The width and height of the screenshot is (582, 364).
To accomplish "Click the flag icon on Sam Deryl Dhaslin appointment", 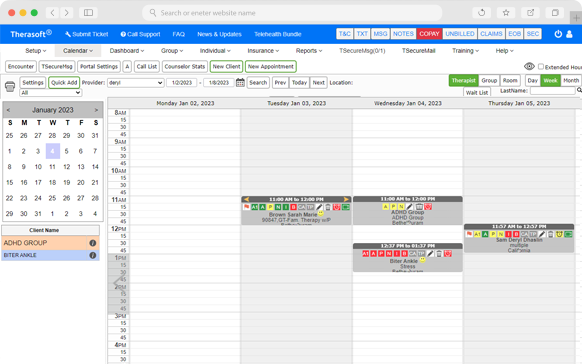I will pos(469,234).
